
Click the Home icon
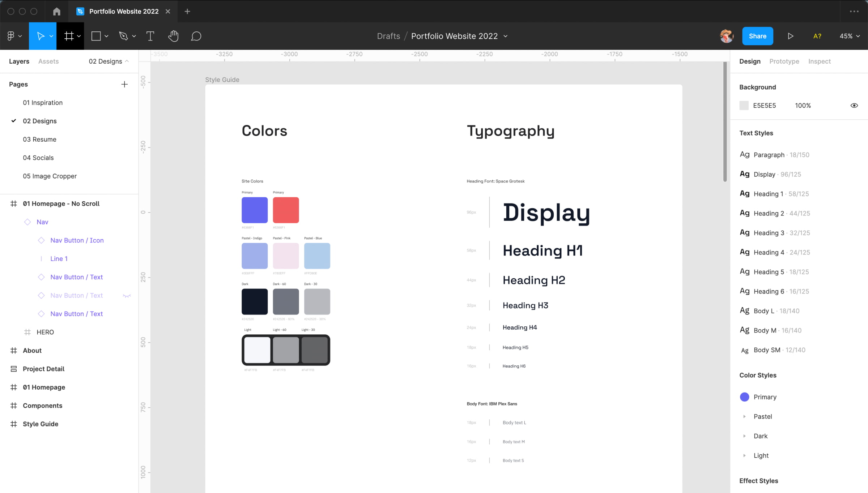tap(56, 12)
